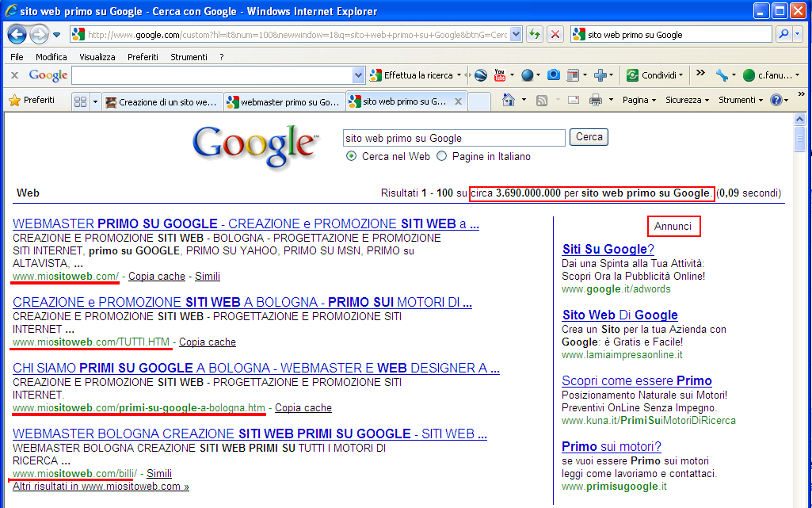The image size is (812, 508).
Task: Open the Strumenti menu in menu bar
Action: [189, 57]
